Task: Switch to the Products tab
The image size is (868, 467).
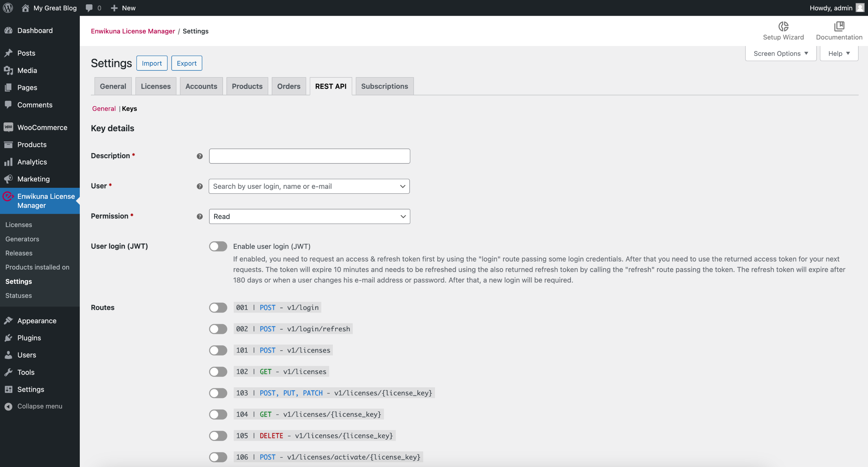Action: click(247, 86)
